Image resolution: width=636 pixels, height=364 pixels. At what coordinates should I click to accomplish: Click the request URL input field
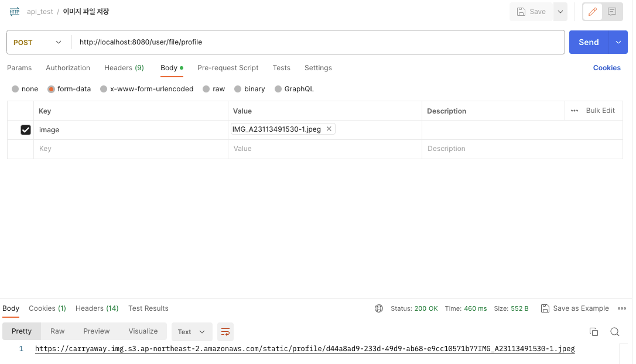click(318, 42)
